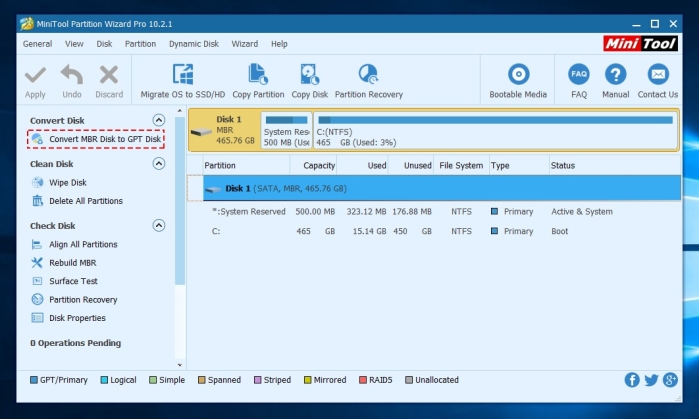Open the Help menu
The image size is (699, 419).
279,44
